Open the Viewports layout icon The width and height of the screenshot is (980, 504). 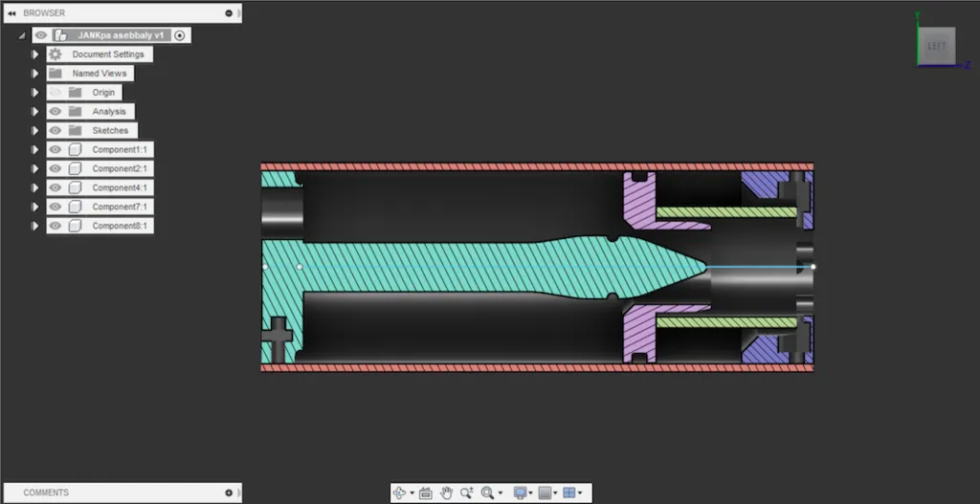click(x=569, y=493)
